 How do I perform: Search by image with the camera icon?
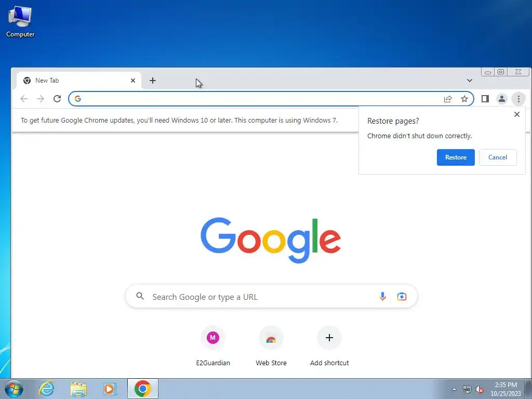pos(402,297)
